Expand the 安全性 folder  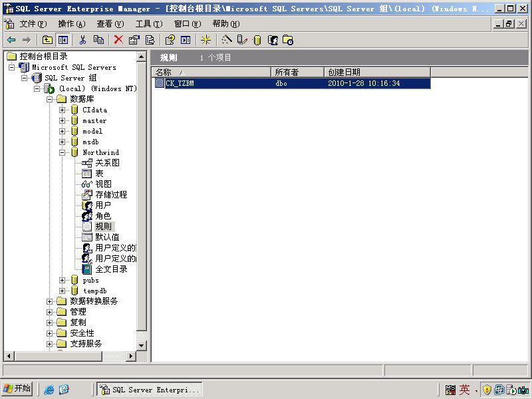point(49,333)
